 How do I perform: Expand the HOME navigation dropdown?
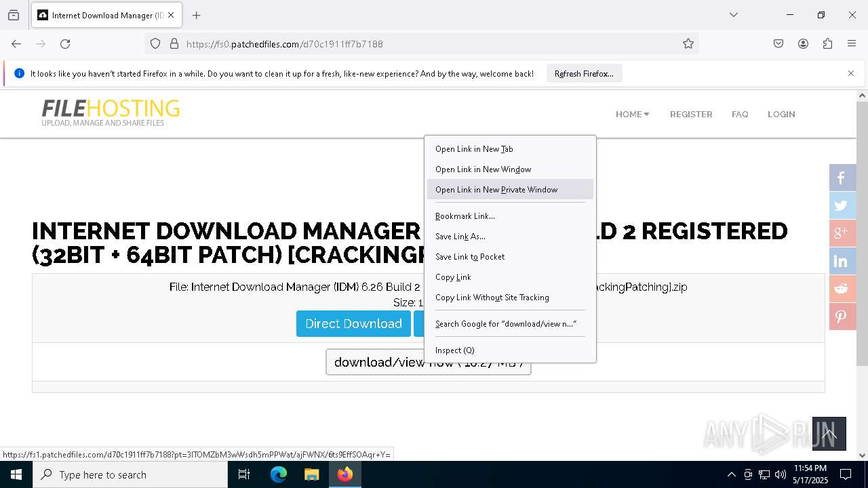[x=632, y=115]
